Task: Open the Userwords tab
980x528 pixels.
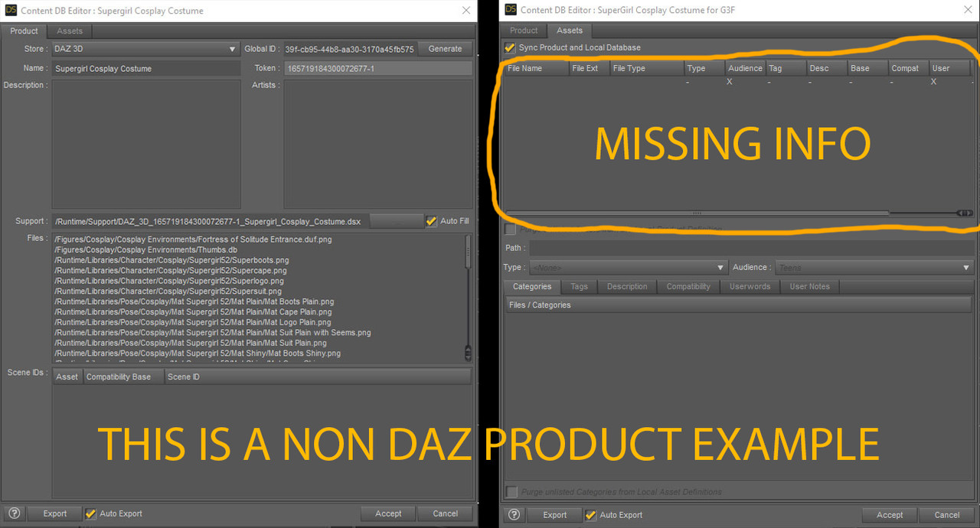Action: 750,287
